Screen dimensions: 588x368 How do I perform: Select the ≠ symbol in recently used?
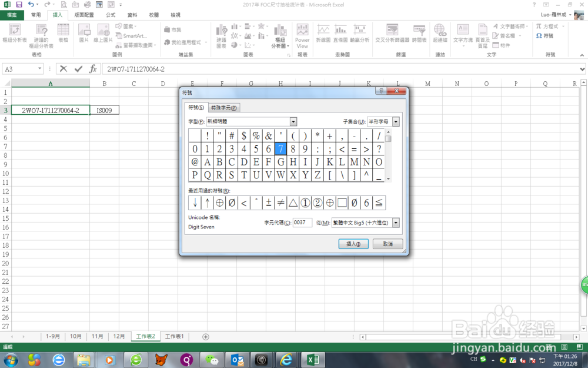[280, 203]
